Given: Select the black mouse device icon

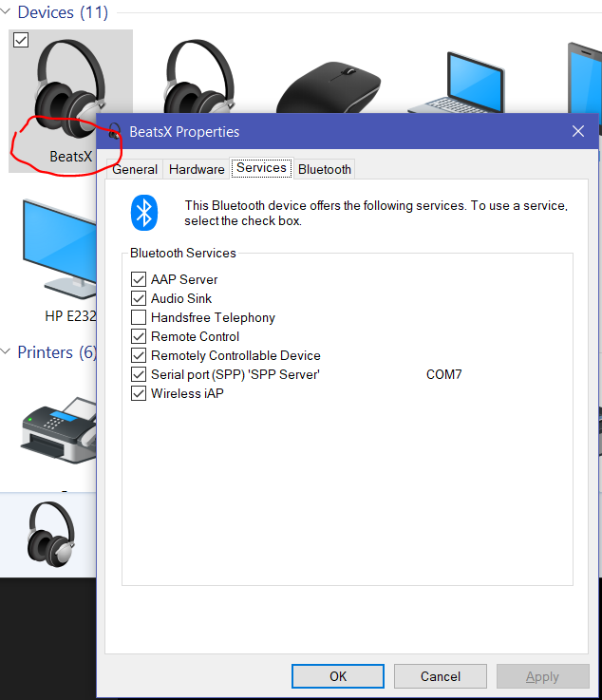Looking at the screenshot, I should [x=329, y=87].
